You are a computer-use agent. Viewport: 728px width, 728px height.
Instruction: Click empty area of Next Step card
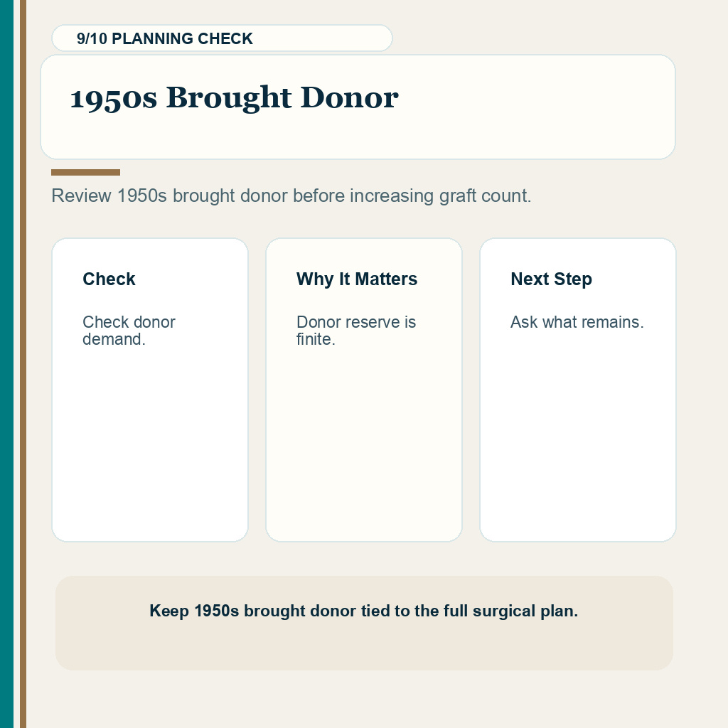click(578, 441)
